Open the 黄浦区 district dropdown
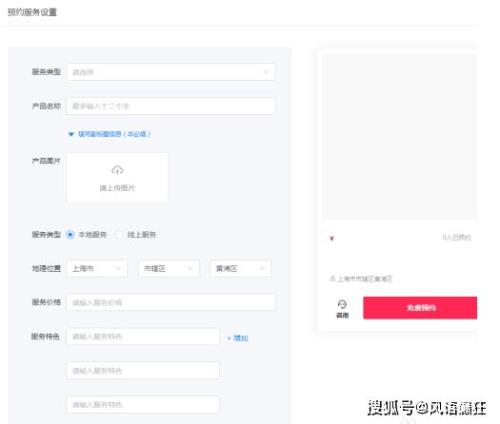Viewport: 500px width, 424px height. click(x=240, y=269)
